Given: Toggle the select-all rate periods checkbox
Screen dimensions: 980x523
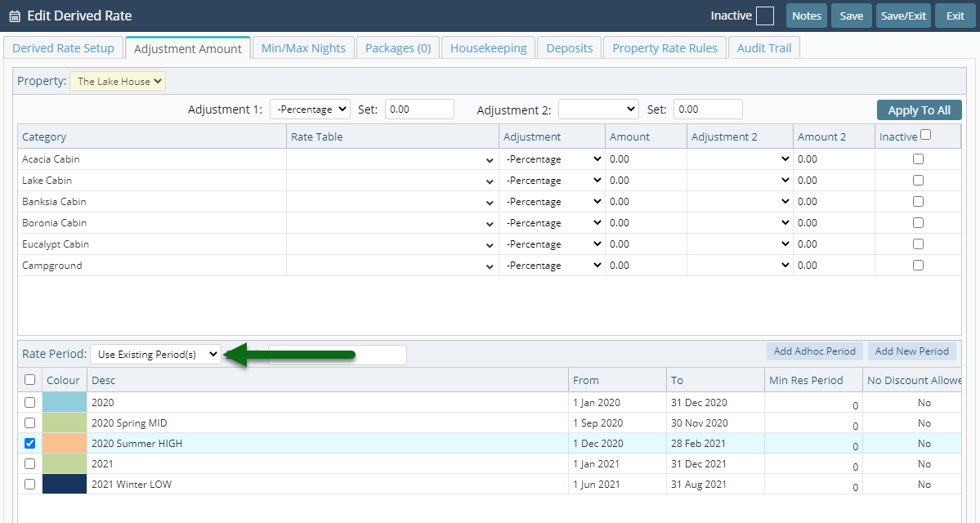Looking at the screenshot, I should [29, 380].
